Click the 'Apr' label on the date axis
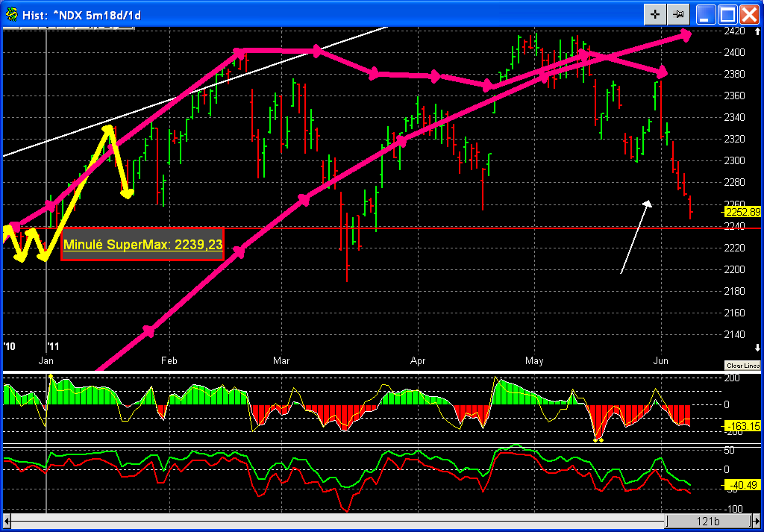The image size is (764, 532). coord(418,361)
